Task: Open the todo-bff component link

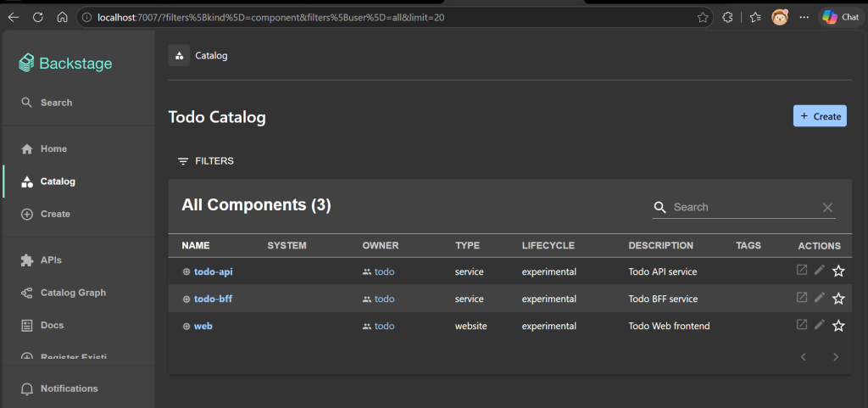Action: (213, 299)
